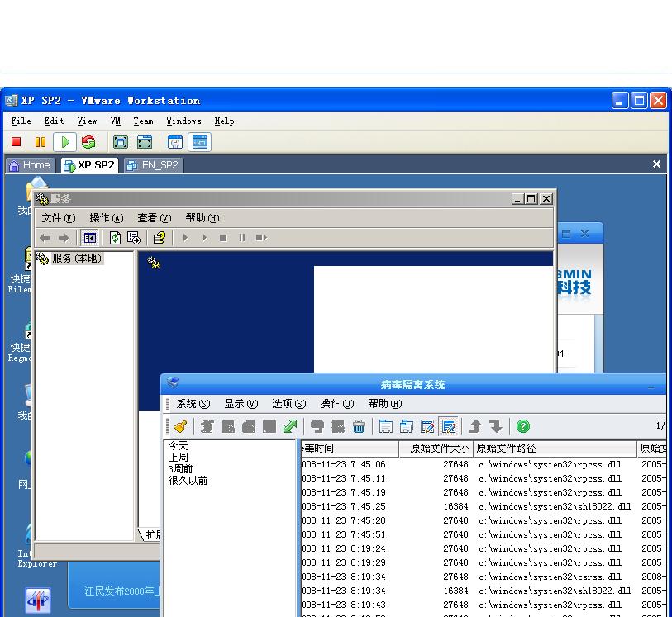Select the 上周 item in the date list
The height and width of the screenshot is (617, 672).
tap(179, 457)
